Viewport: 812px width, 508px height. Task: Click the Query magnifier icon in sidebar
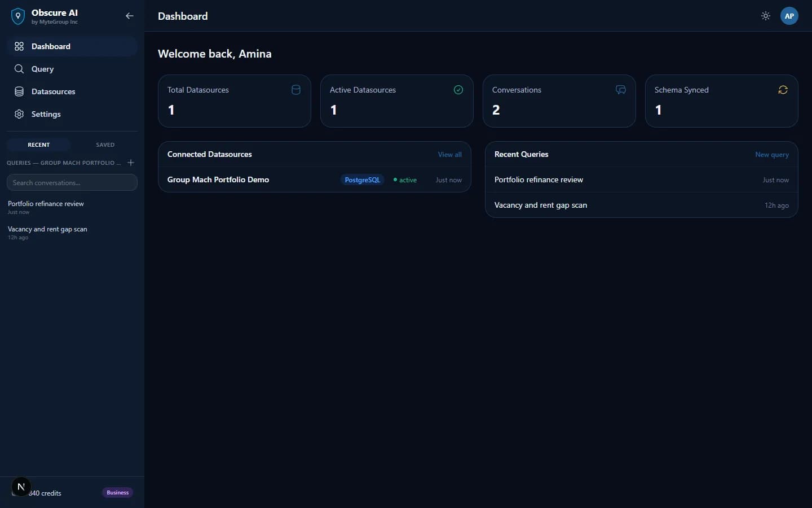(19, 69)
